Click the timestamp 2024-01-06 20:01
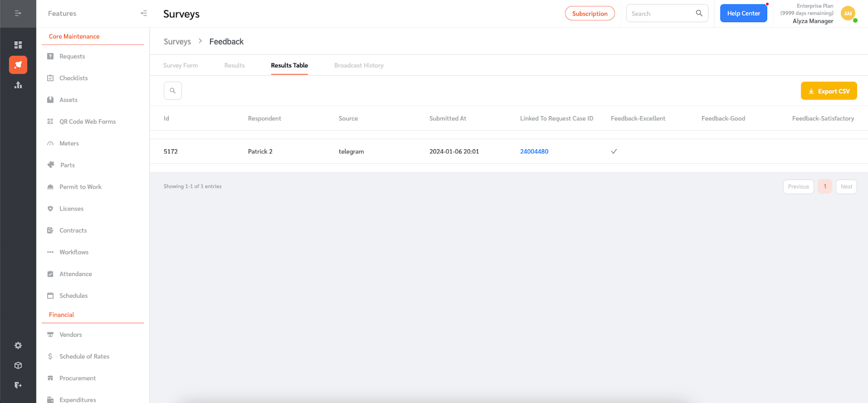868x403 pixels. [x=454, y=151]
